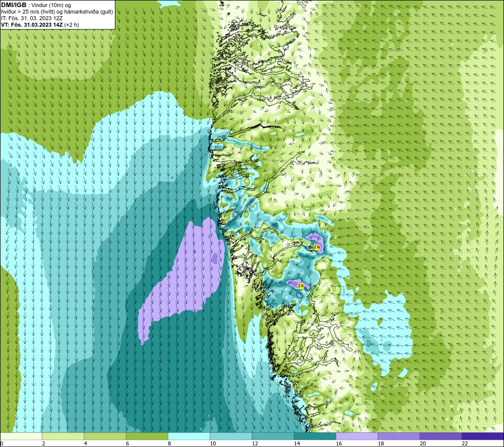The height and width of the screenshot is (447, 504).
Task: Select the olive green 6–8 m/s legend swatch
Action: click(x=147, y=436)
